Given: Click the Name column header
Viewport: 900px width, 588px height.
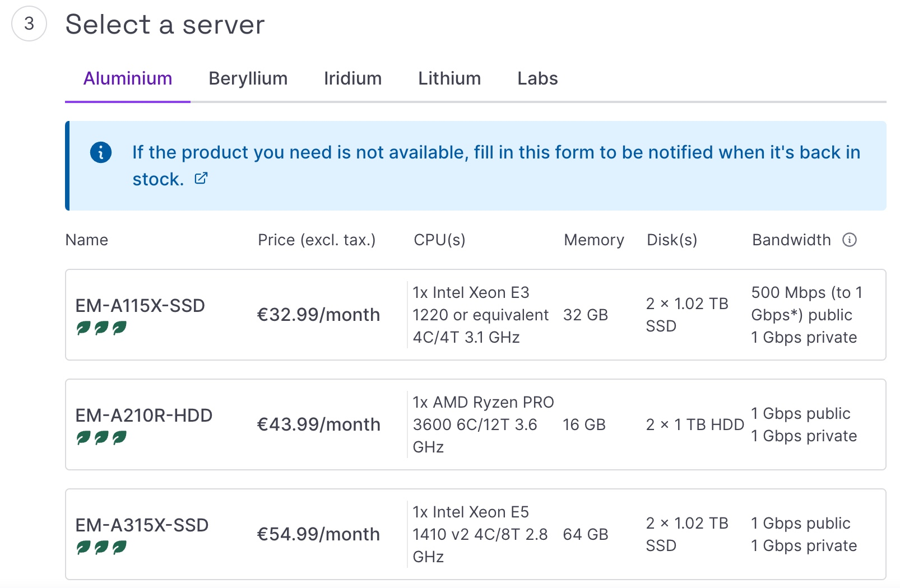Looking at the screenshot, I should coord(86,240).
